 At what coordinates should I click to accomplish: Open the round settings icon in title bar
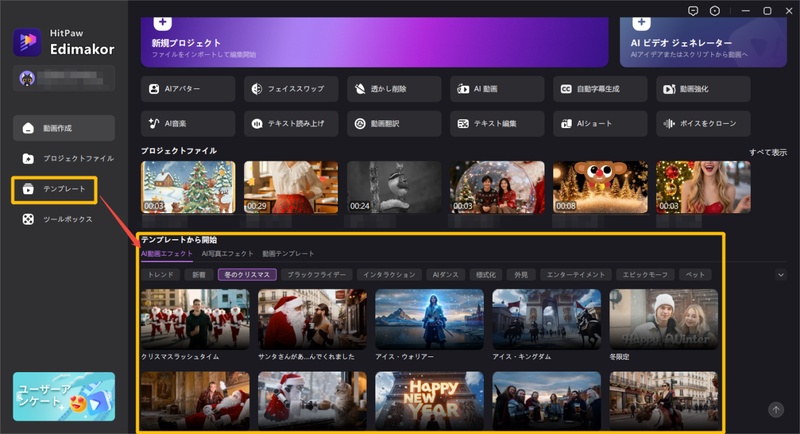(x=715, y=11)
